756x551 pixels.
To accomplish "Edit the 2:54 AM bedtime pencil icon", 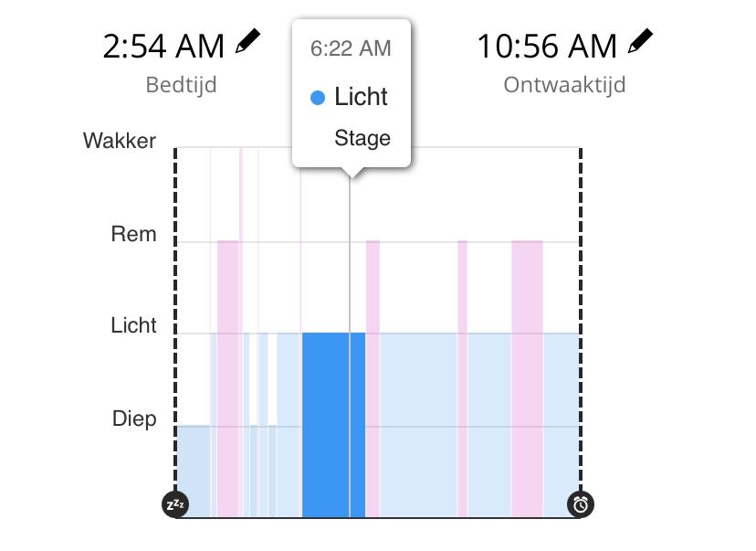I will 247,41.
